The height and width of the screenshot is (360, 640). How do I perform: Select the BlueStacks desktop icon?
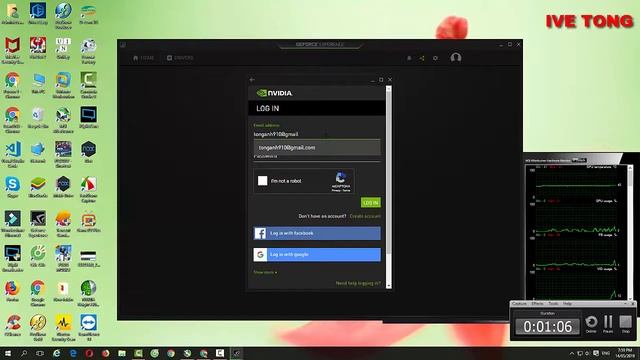[x=38, y=187]
